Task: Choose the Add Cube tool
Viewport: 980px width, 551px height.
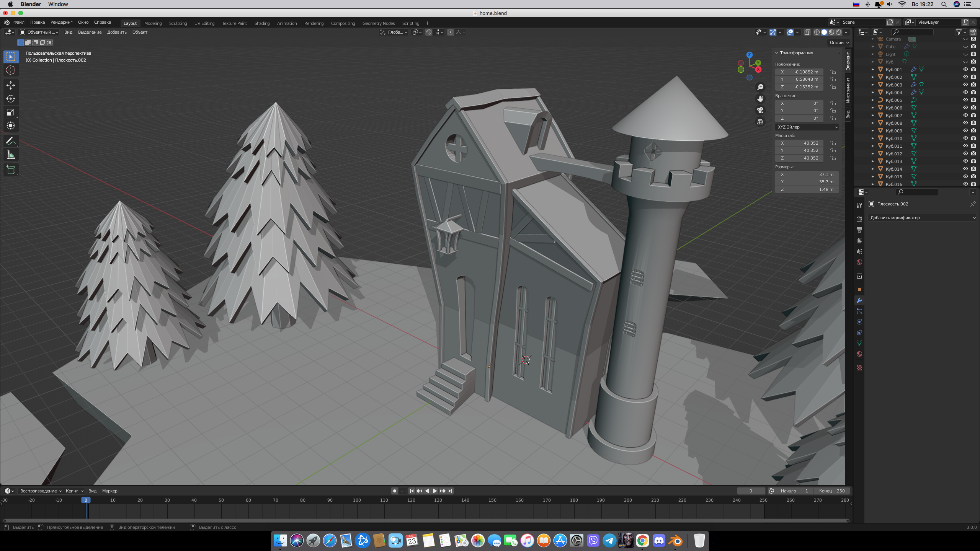Action: click(x=11, y=170)
